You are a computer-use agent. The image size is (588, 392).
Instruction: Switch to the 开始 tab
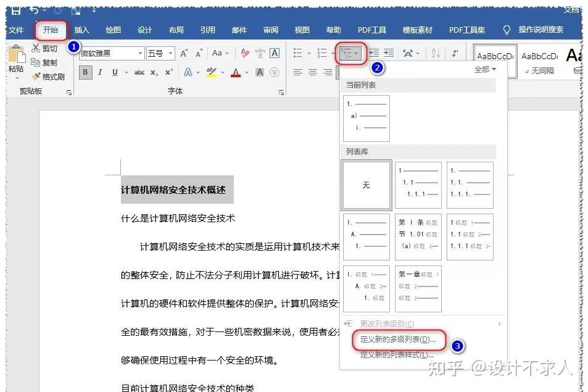50,30
